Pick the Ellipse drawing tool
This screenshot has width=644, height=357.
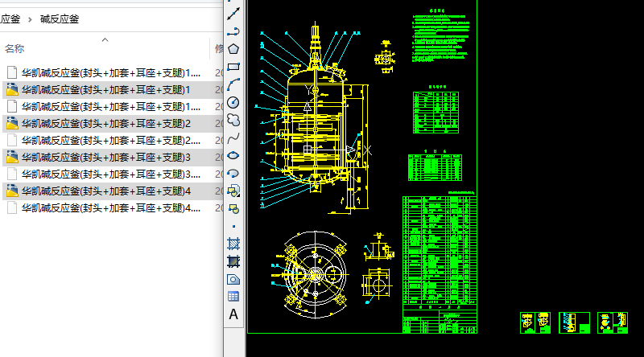(x=233, y=155)
